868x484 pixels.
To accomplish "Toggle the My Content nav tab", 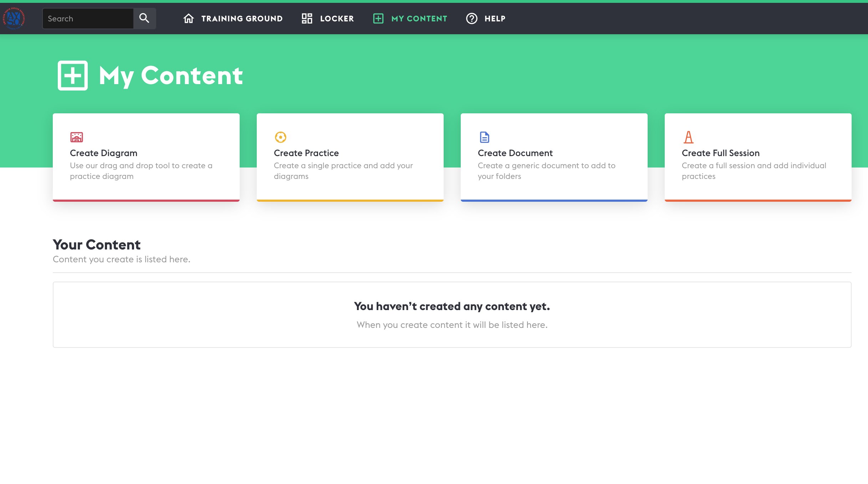I will click(410, 19).
